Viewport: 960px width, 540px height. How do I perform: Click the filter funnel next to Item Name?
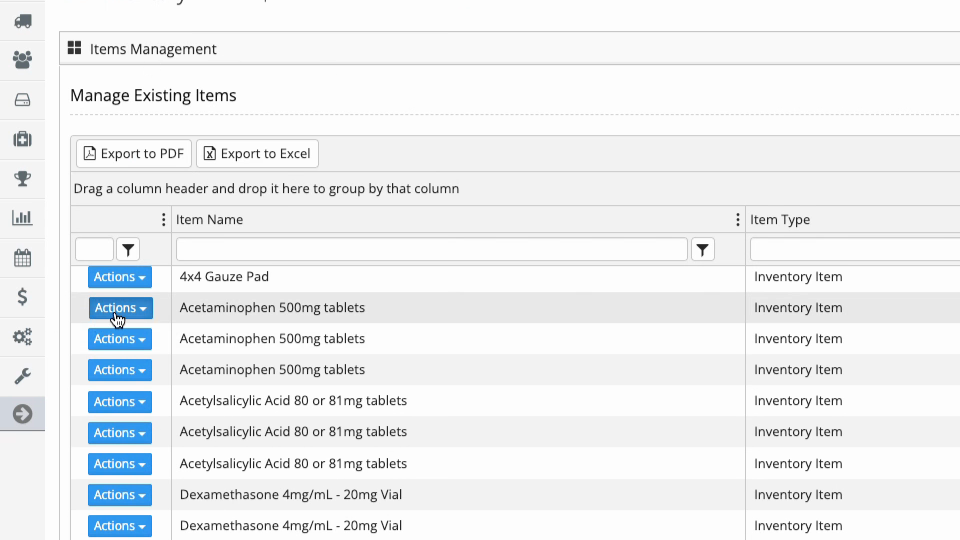coord(703,250)
